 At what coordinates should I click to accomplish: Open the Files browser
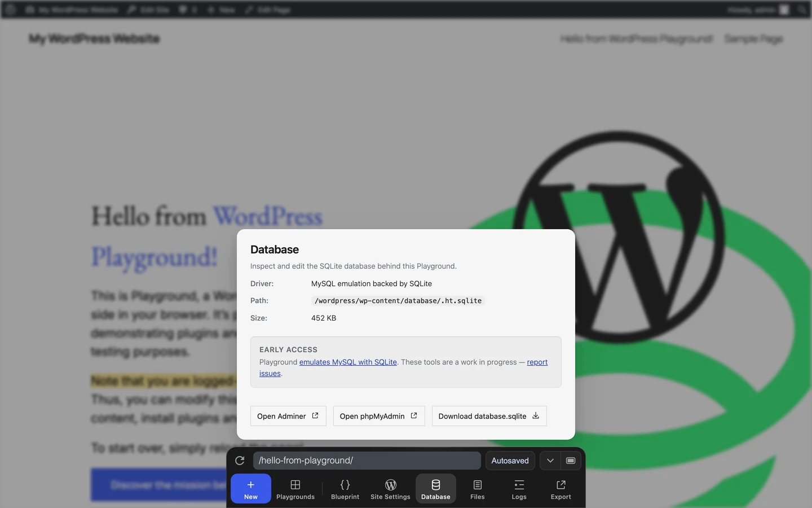[478, 489]
